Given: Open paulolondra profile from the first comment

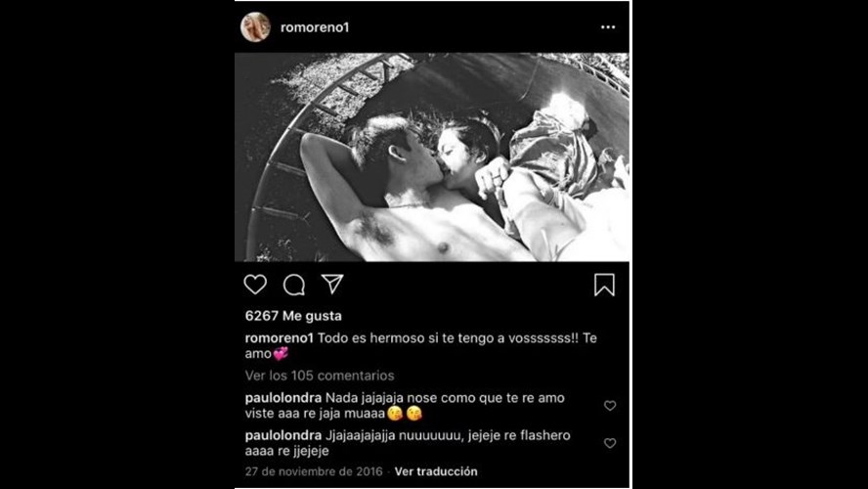Looking at the screenshot, I should [283, 398].
